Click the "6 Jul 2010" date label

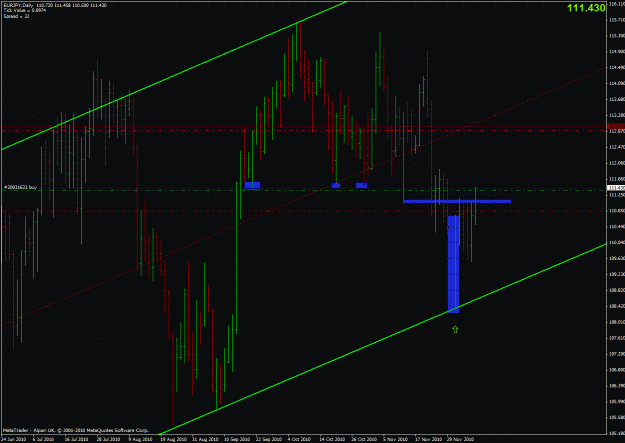click(x=43, y=439)
